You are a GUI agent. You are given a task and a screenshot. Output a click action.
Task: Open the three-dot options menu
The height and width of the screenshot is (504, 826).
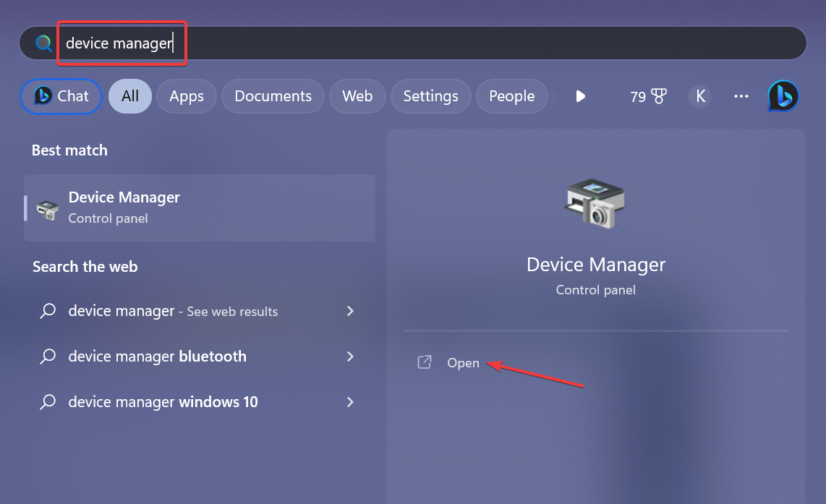(741, 96)
